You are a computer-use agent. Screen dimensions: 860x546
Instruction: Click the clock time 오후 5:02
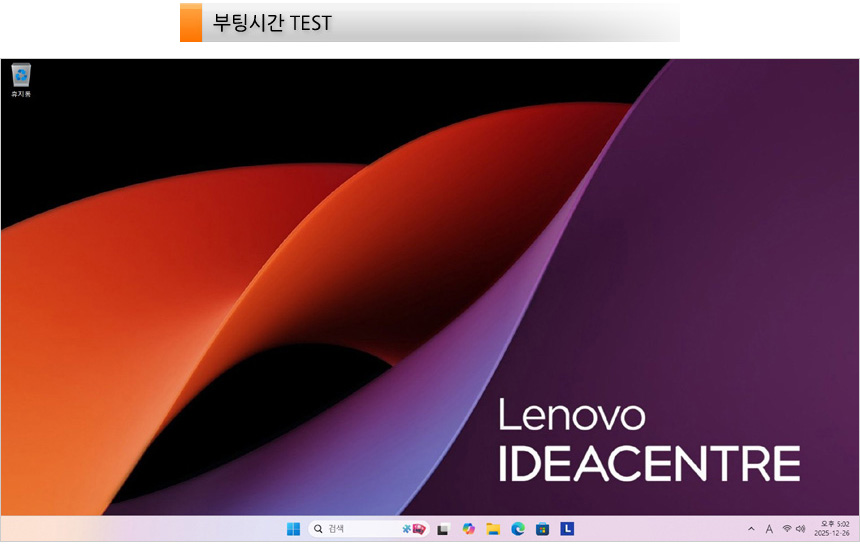click(x=834, y=523)
